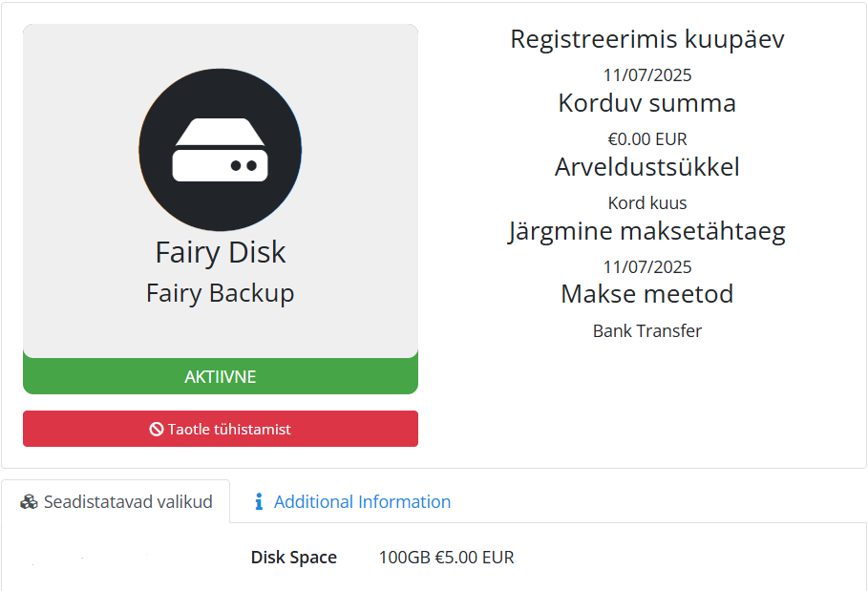This screenshot has height=591, width=868.
Task: Click the info icon beside Additional Information
Action: pos(259,502)
